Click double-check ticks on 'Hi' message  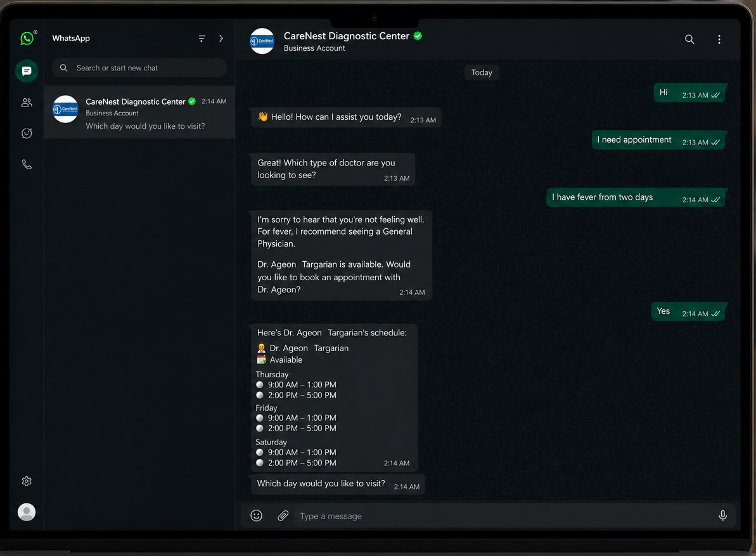click(715, 95)
